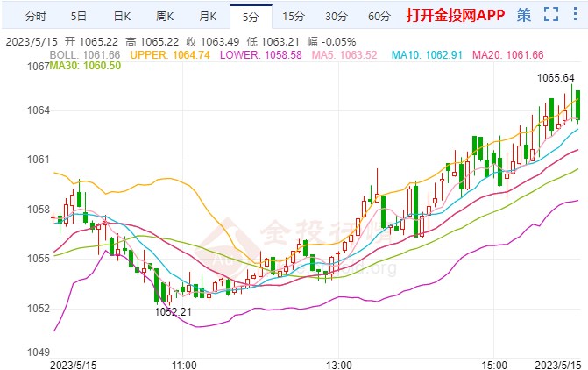Click the MA30: 1060.50 indicator label
This screenshot has width=588, height=370.
tap(85, 66)
